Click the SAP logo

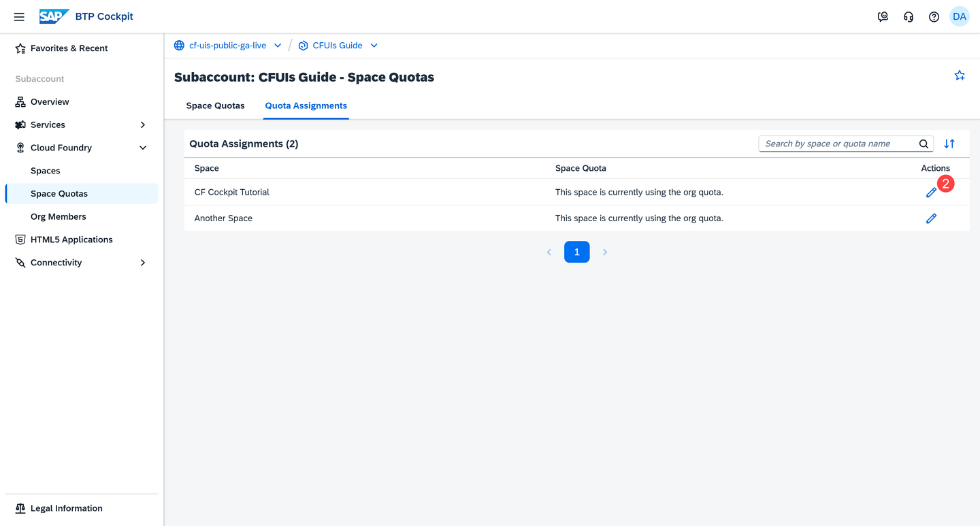coord(54,16)
